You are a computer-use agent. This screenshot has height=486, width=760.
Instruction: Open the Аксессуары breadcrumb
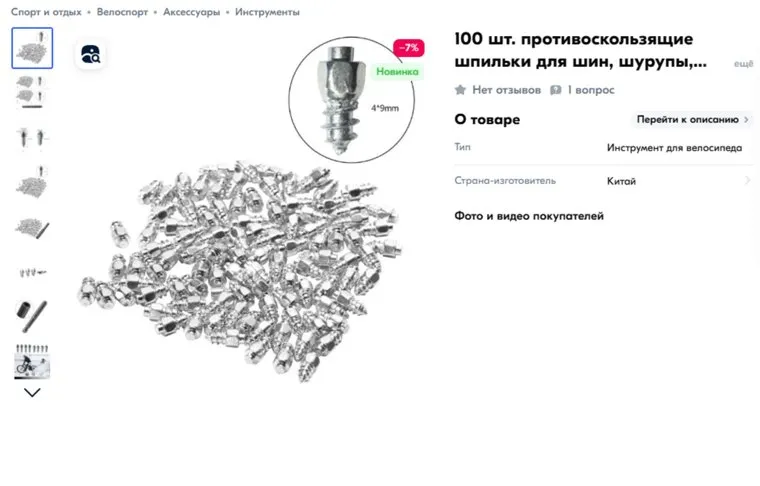tap(191, 12)
